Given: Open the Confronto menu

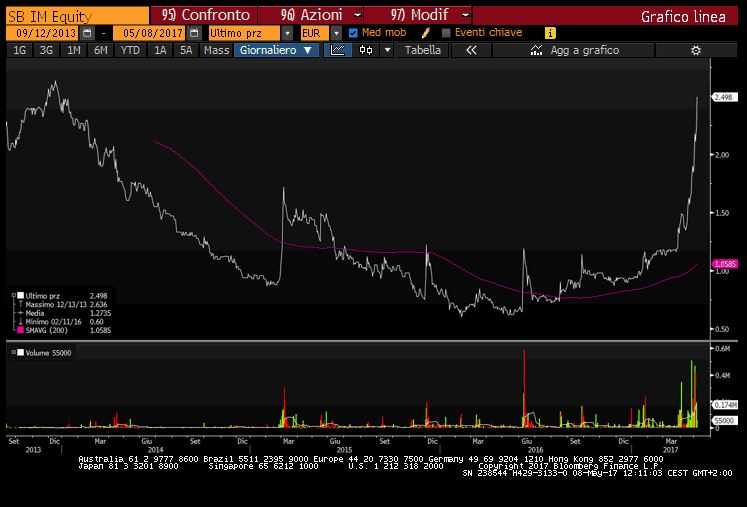Looking at the screenshot, I should point(203,15).
